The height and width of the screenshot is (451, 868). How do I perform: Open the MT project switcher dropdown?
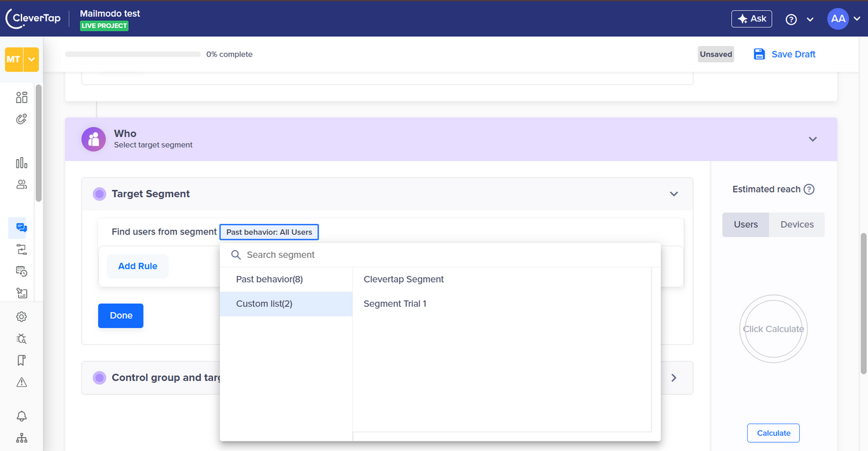tap(31, 59)
